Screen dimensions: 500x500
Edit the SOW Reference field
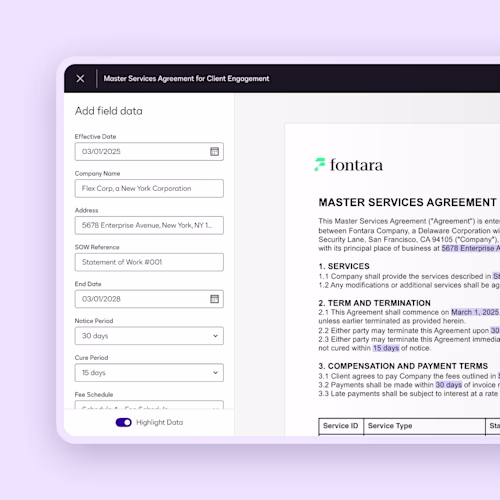click(149, 262)
